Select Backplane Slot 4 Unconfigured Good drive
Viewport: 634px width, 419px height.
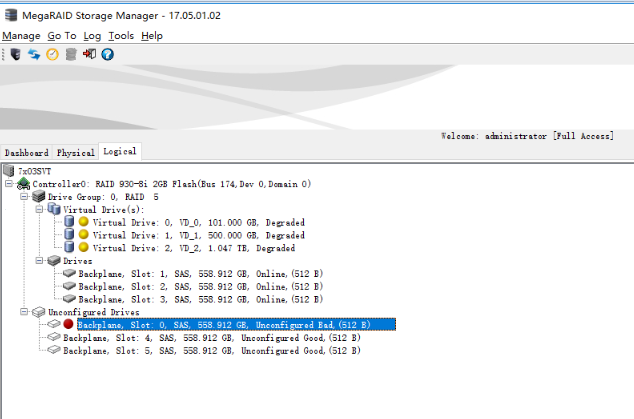click(210, 338)
